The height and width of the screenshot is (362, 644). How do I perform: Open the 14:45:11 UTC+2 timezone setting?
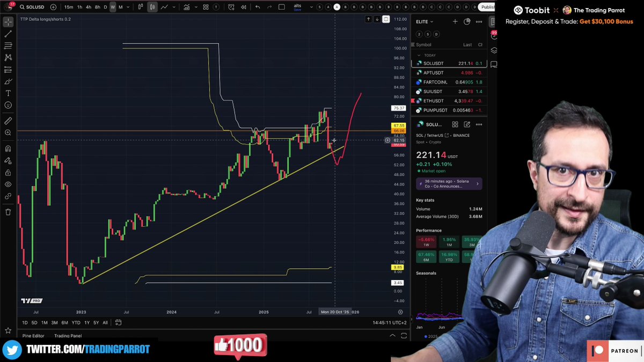(390, 322)
